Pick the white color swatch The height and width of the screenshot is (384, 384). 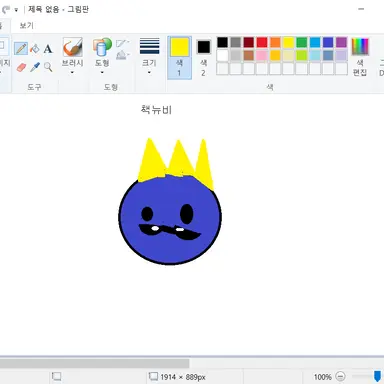click(222, 55)
